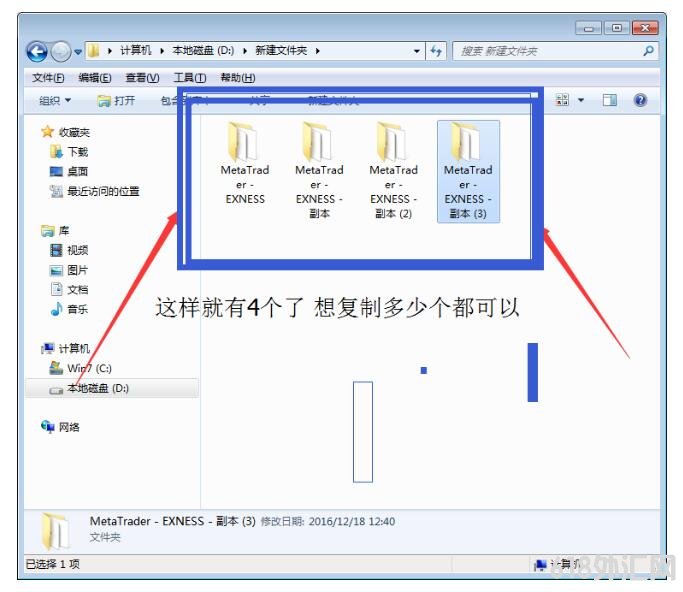Click the blue help question icon
Screen dimensions: 683x592
coord(640,100)
